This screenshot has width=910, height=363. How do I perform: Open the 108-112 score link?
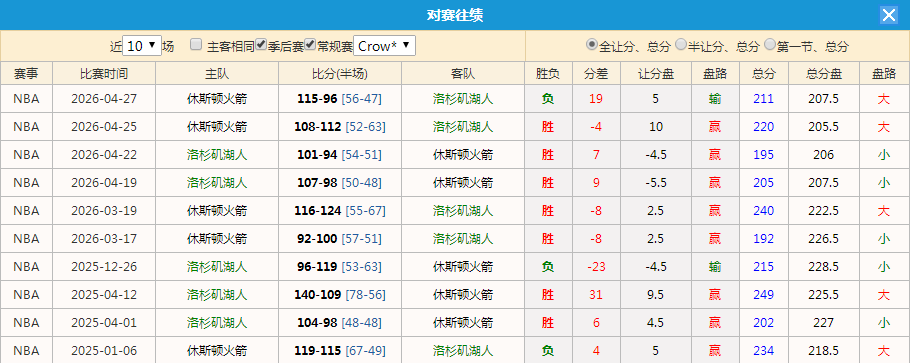tap(317, 127)
